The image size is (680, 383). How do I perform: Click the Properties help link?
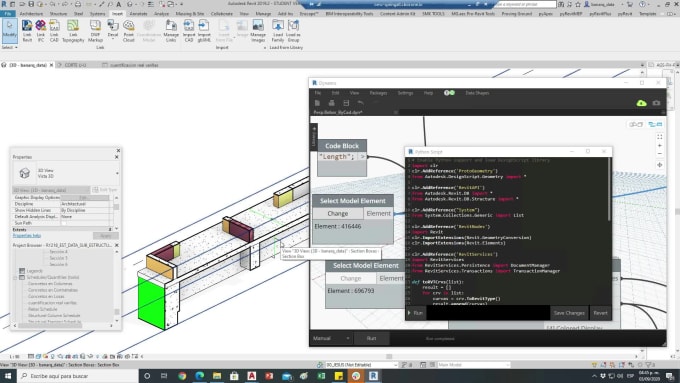(x=27, y=236)
